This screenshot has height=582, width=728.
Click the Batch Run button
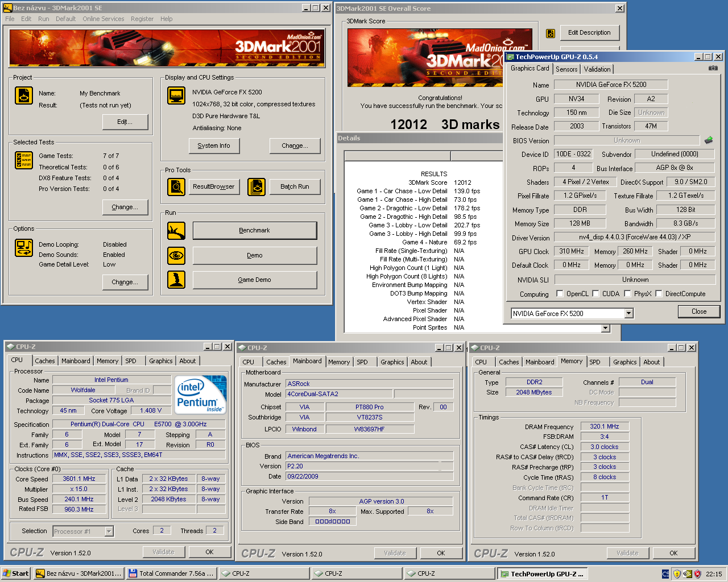tap(295, 186)
